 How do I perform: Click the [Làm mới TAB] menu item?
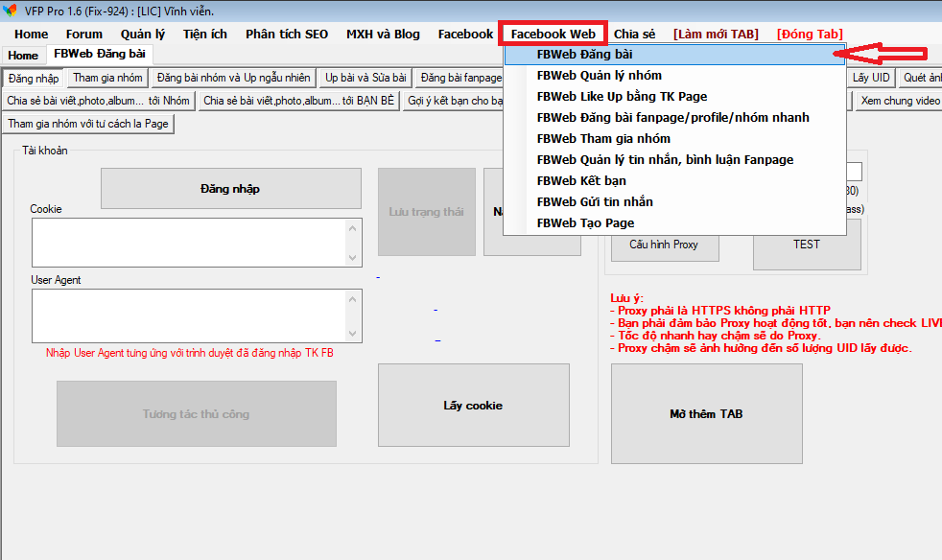716,34
